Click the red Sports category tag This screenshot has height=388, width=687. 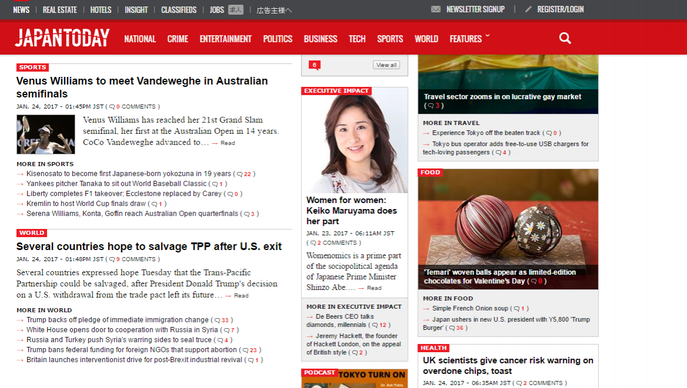tap(32, 67)
